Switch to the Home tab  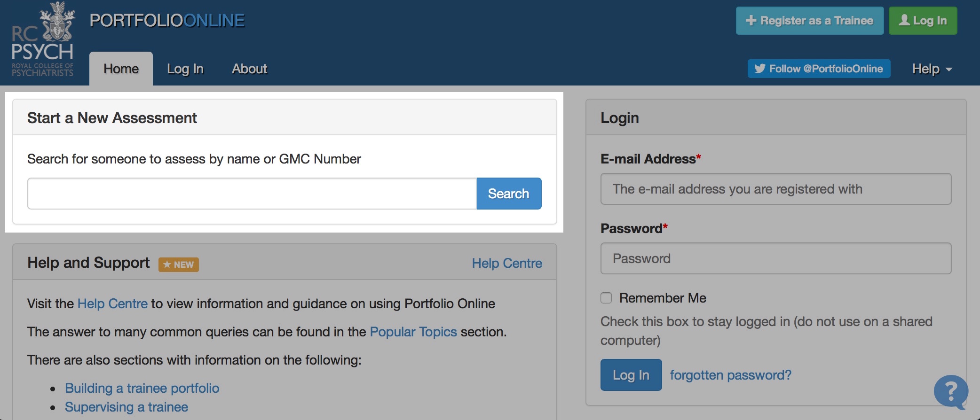(x=121, y=69)
